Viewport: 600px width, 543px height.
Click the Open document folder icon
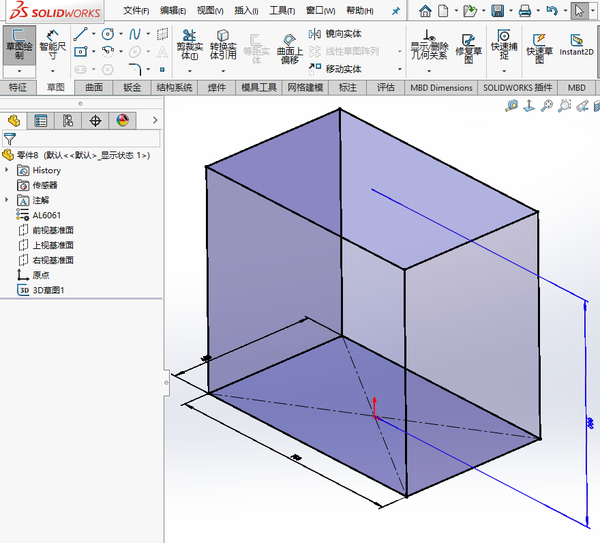(470, 11)
